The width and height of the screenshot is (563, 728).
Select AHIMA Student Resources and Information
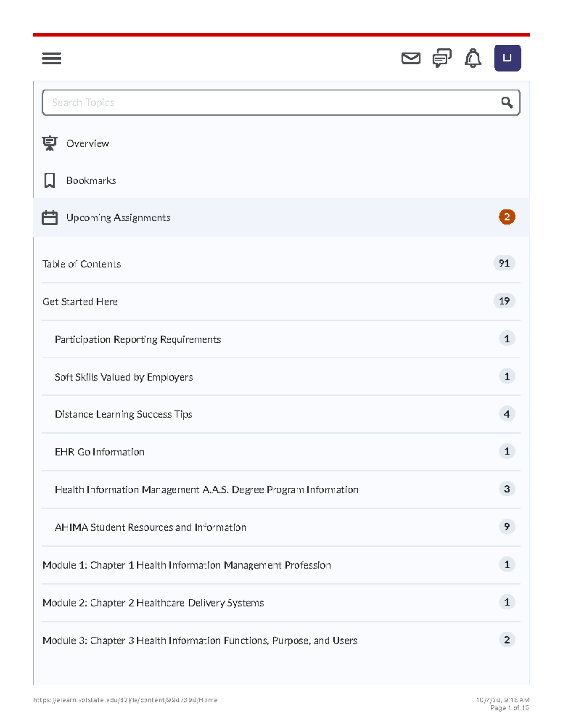[x=150, y=527]
